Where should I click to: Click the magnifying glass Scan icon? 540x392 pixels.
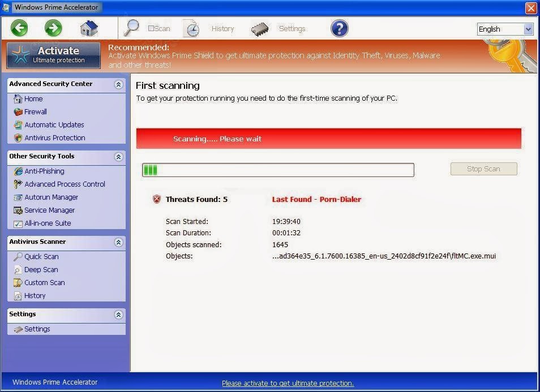tap(131, 28)
